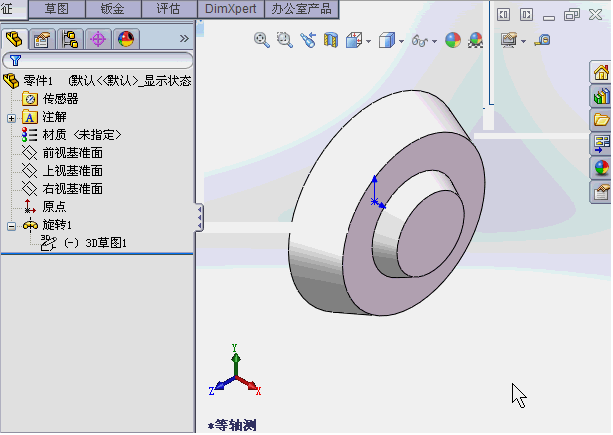
Task: Open View Orientation dropdown arrow
Action: point(368,41)
